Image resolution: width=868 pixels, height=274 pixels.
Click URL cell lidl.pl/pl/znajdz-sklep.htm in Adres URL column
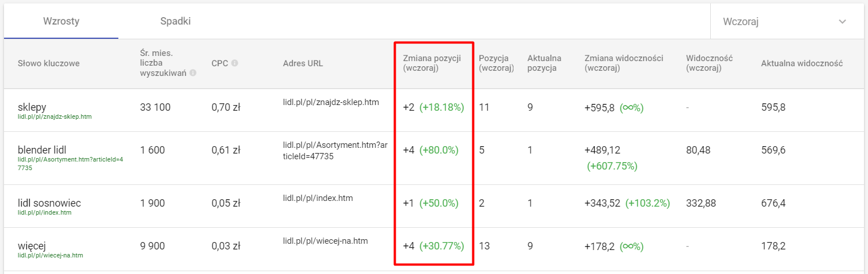click(x=331, y=103)
